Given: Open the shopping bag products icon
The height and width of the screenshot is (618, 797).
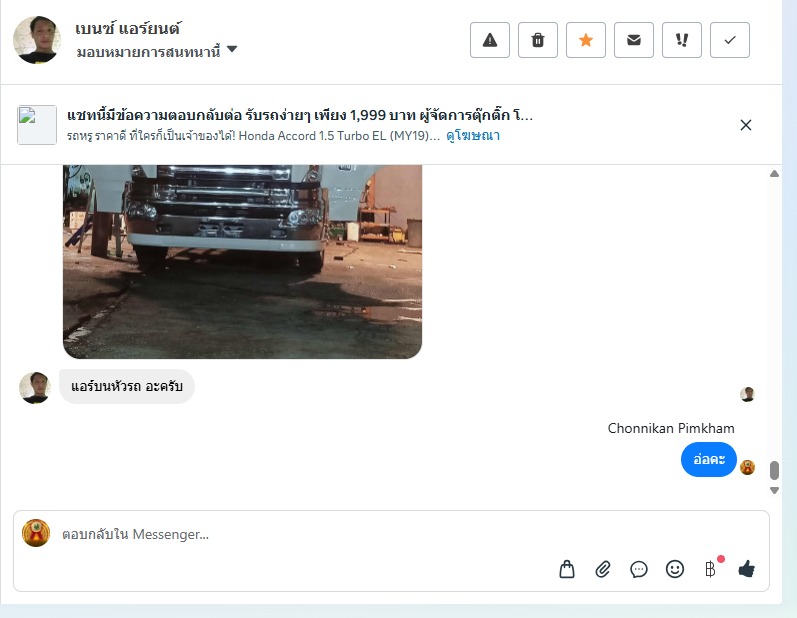Looking at the screenshot, I should click(567, 569).
